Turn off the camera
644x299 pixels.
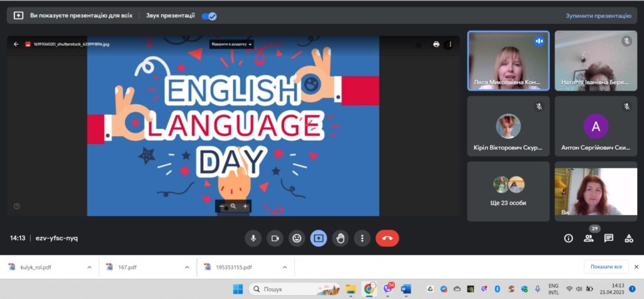point(275,238)
